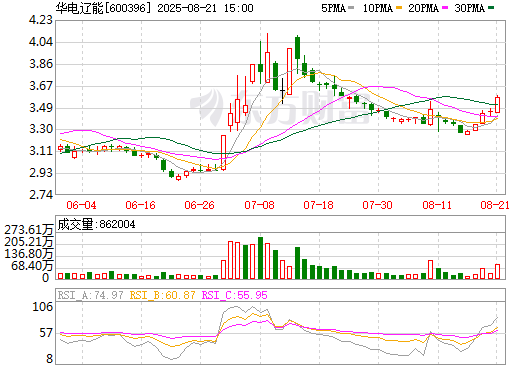Click the 136.80万 volume axis label

tap(29, 254)
